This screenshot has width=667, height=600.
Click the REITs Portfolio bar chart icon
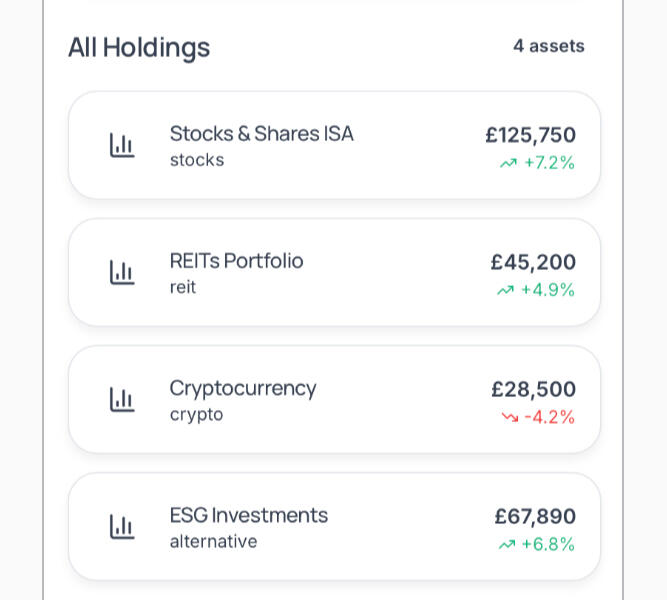pyautogui.click(x=122, y=272)
